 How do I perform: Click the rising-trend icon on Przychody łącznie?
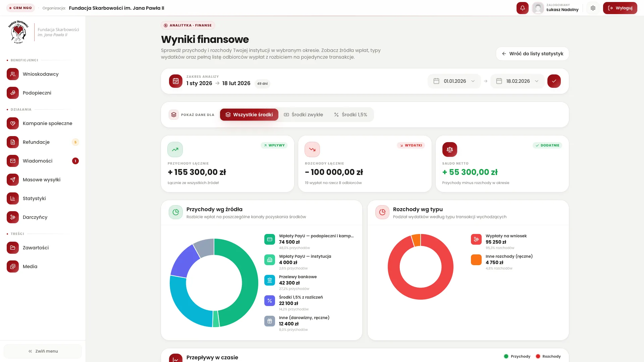click(175, 149)
